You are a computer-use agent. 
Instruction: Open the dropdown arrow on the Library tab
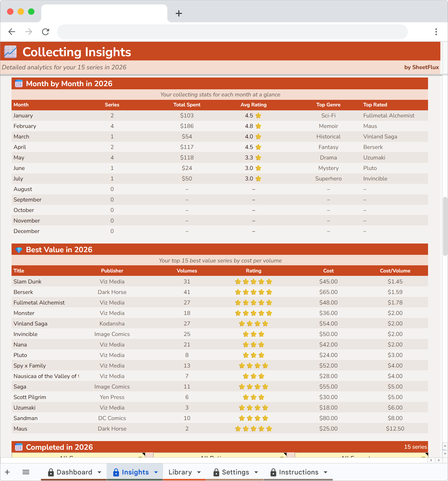coord(199,472)
